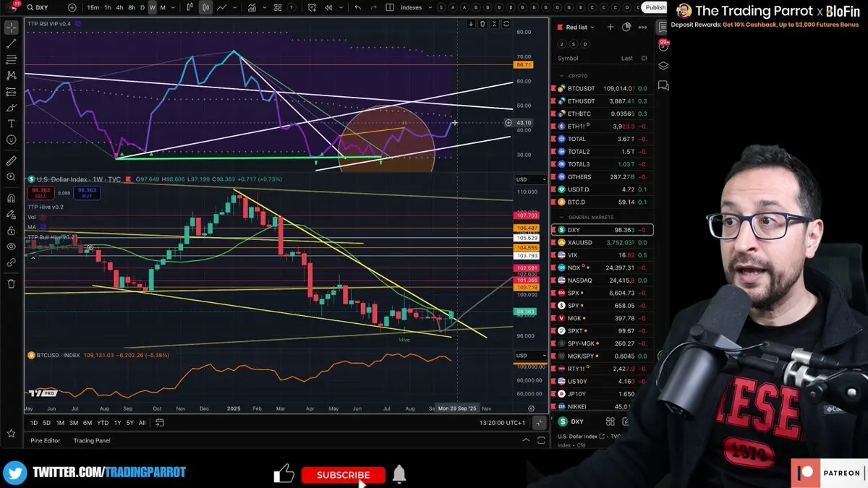Add symbol to watchlist with plus icon
Screen dimensions: 868x488
(610, 27)
